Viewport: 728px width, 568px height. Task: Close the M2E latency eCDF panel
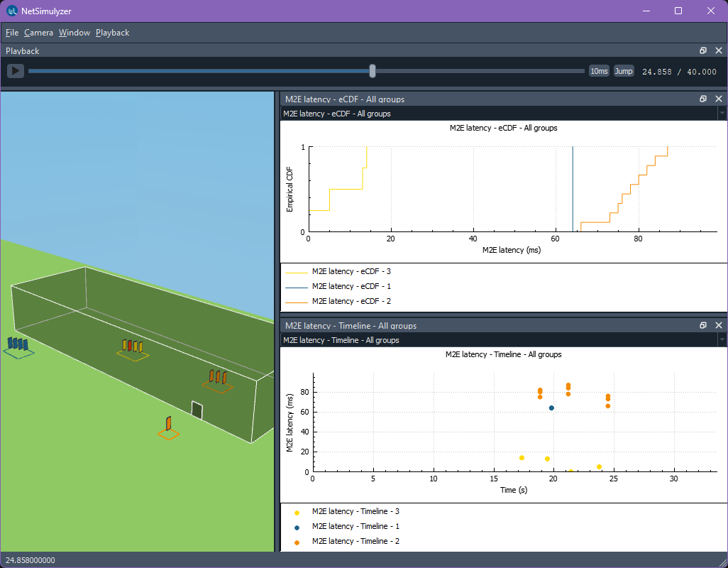click(718, 99)
